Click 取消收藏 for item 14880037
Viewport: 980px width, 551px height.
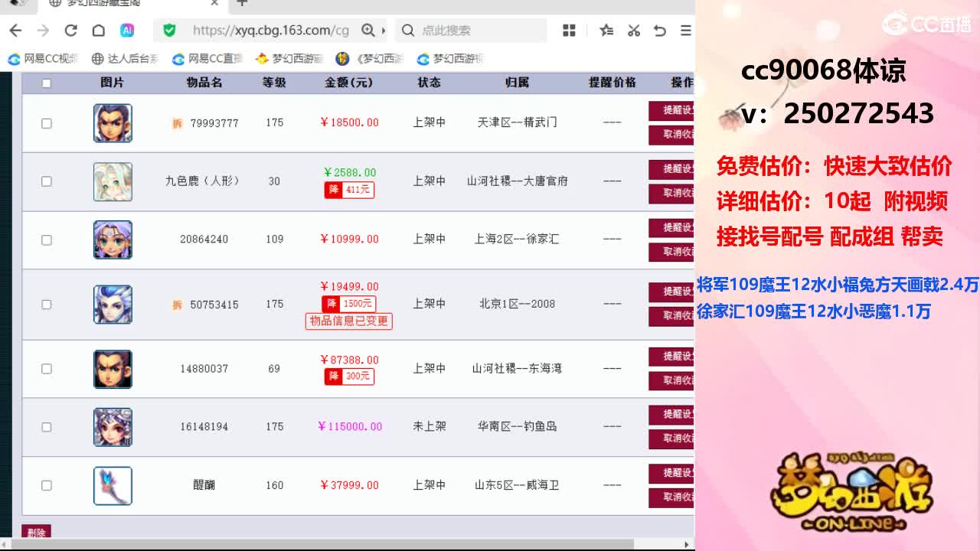point(671,380)
